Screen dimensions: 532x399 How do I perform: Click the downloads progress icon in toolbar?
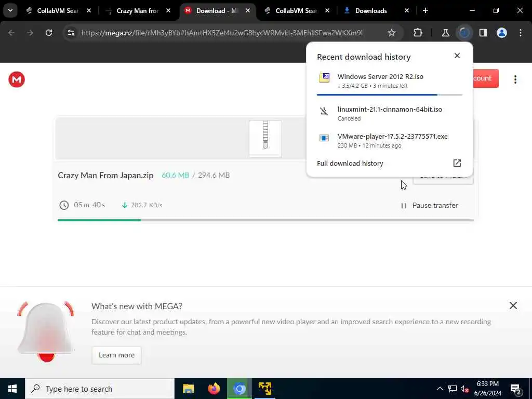464,33
